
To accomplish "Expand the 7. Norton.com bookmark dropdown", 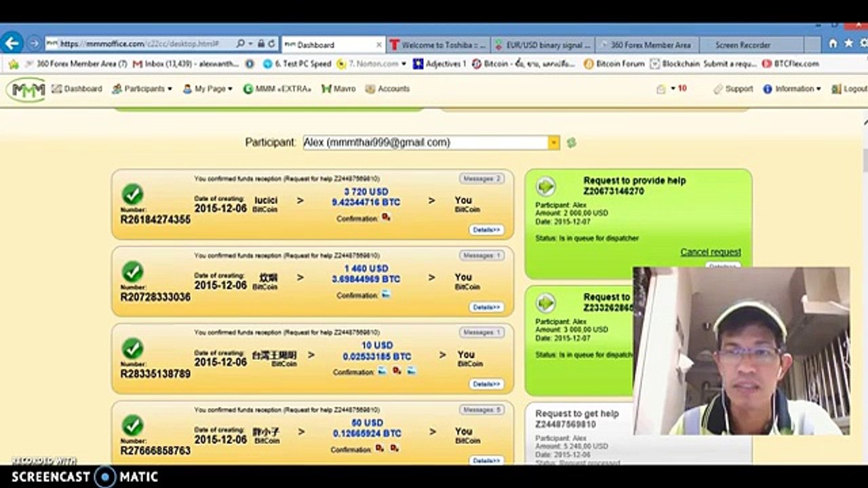I will pyautogui.click(x=404, y=64).
